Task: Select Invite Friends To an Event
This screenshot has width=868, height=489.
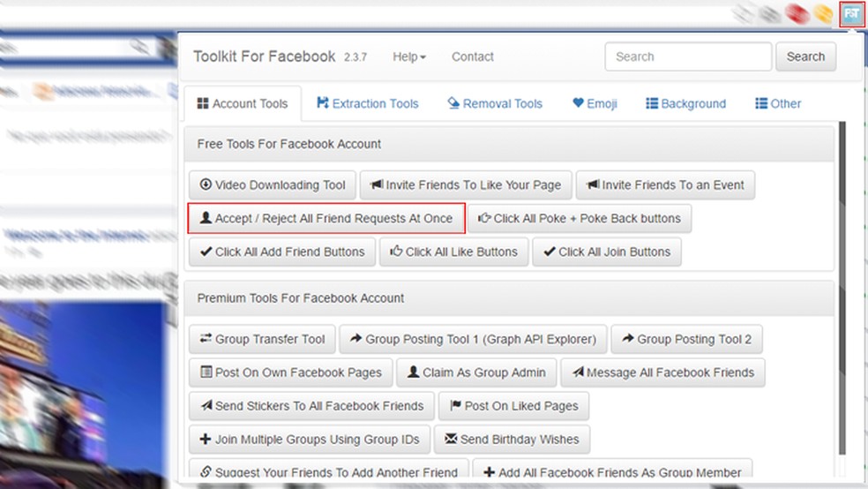Action: pos(665,185)
